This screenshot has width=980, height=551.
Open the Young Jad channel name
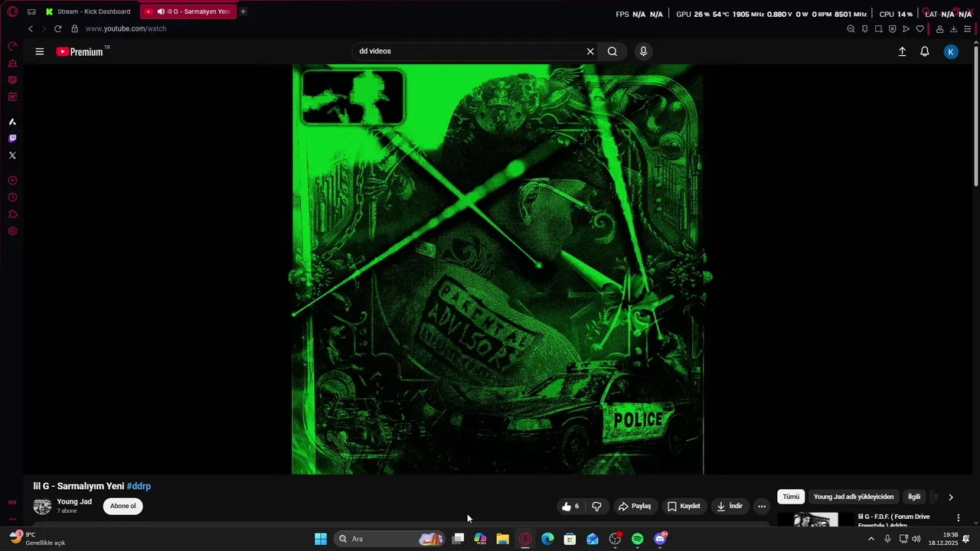click(x=74, y=501)
